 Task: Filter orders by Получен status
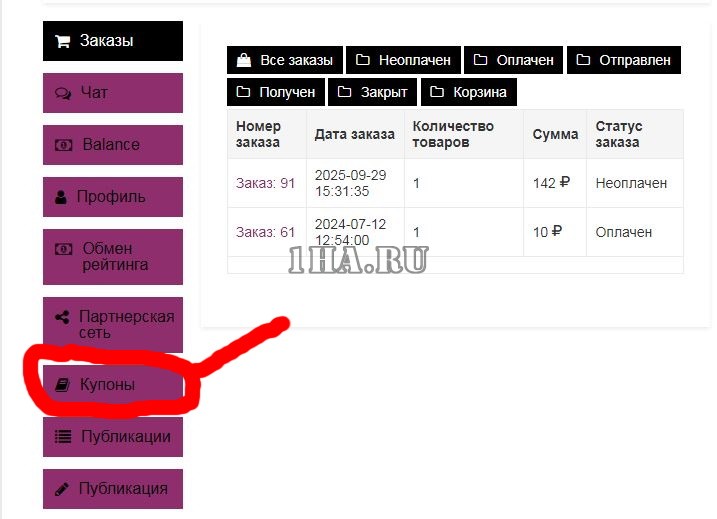[x=276, y=92]
